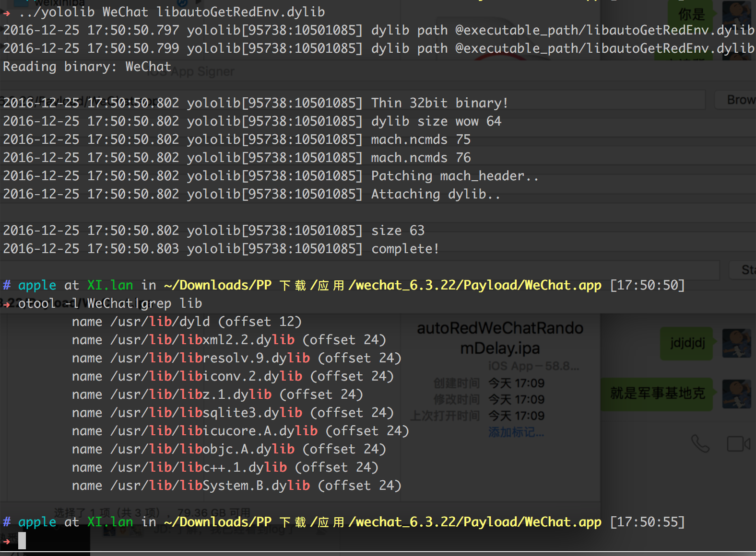Click the "iOS App Signer" window title
The image size is (756, 556).
[x=198, y=72]
